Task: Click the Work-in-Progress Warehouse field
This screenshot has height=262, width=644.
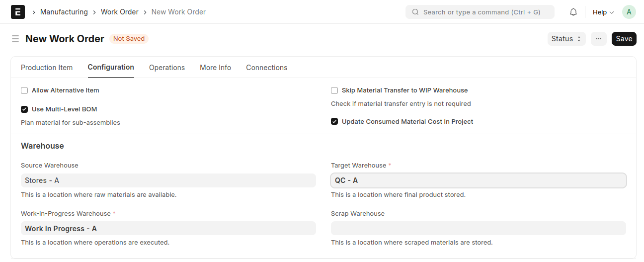Action: [x=168, y=228]
